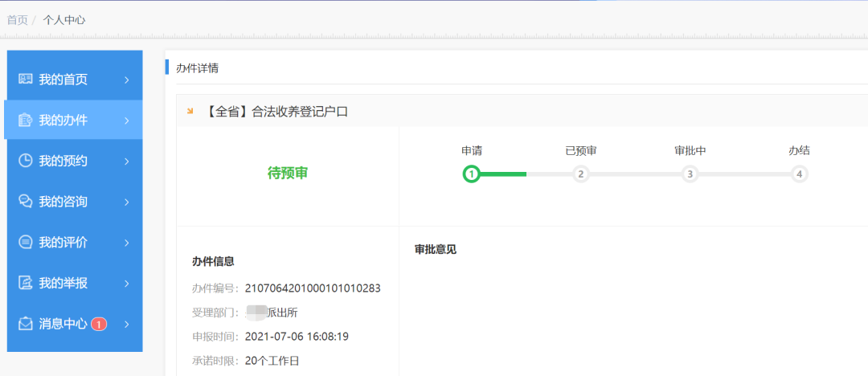Expand the 我的咨询 chevron
The image size is (868, 376).
coord(127,202)
